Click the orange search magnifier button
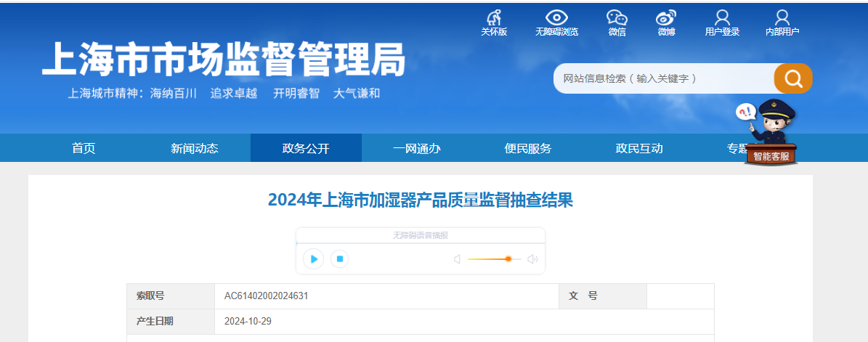 pyautogui.click(x=793, y=78)
